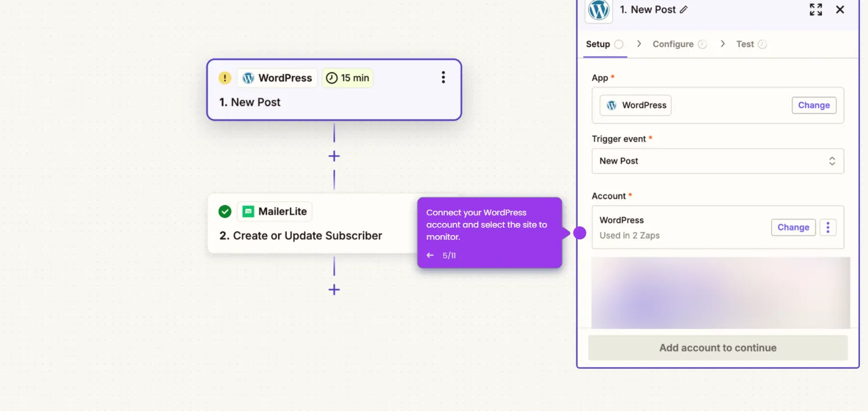This screenshot has height=411, width=868.
Task: Click the Test tab status clock icon
Action: (762, 44)
